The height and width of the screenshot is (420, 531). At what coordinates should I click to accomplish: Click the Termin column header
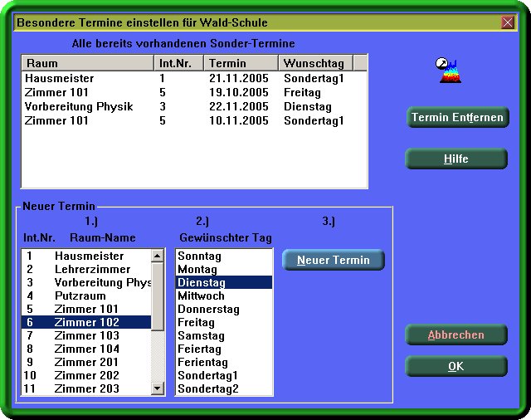click(241, 63)
